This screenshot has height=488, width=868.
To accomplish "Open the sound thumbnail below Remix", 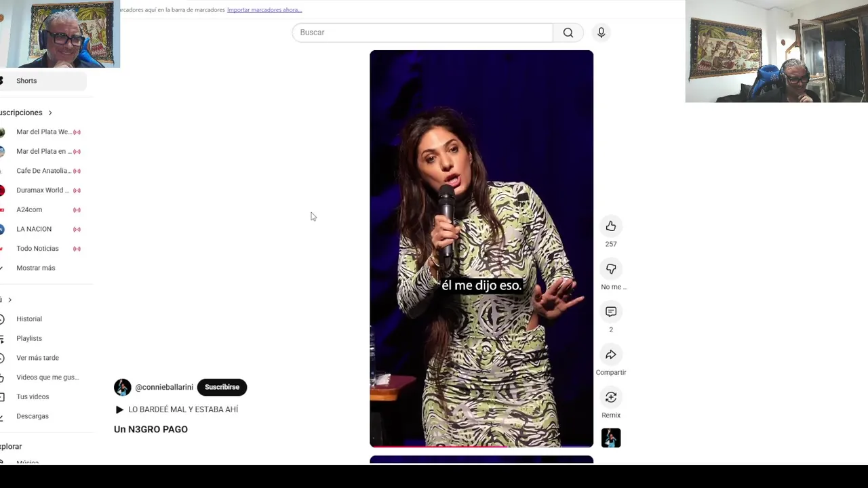I will (611, 438).
